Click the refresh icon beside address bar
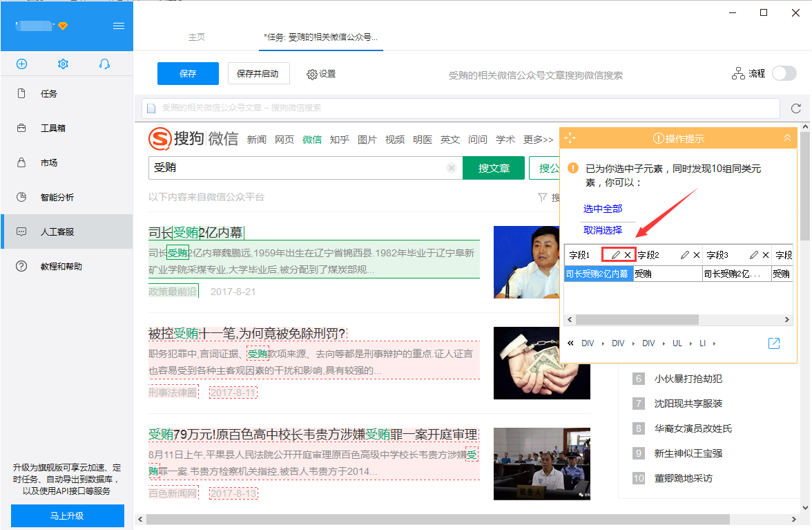This screenshot has width=812, height=530. pos(795,108)
